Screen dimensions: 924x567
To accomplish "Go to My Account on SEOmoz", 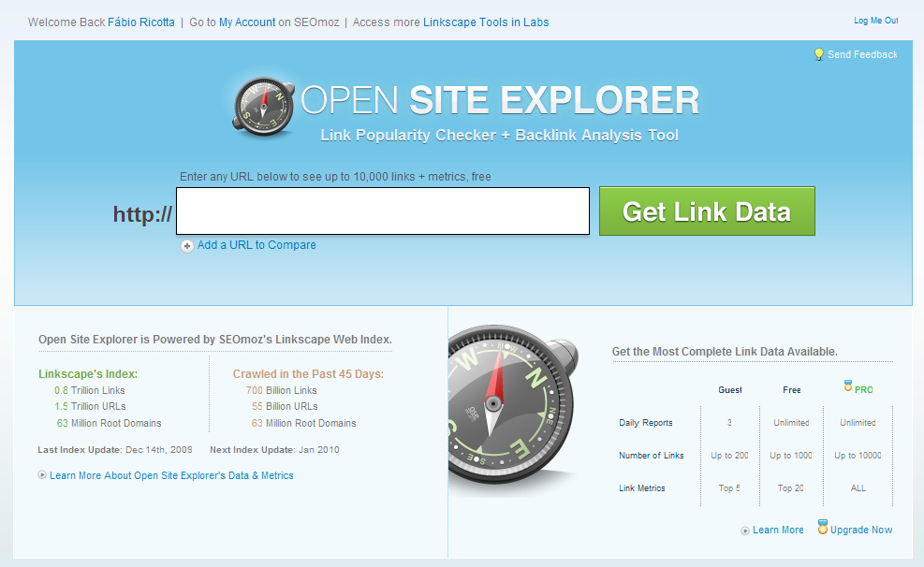I will click(x=247, y=22).
